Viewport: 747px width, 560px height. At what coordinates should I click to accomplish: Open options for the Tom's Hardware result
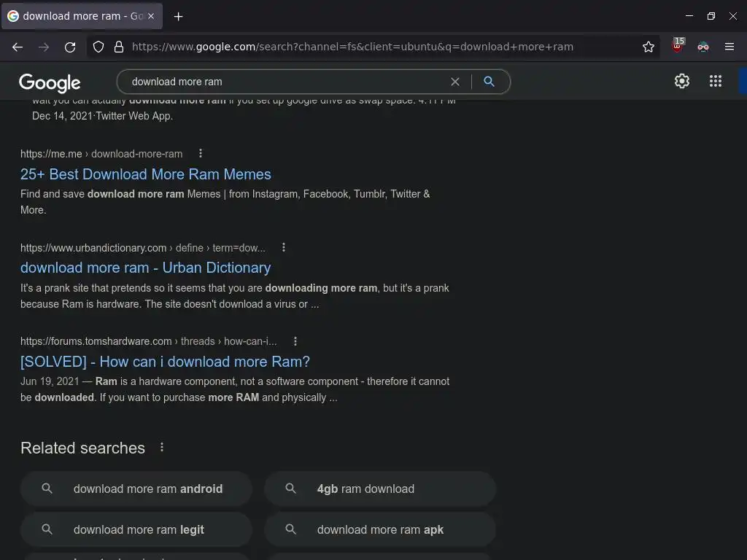tap(295, 341)
